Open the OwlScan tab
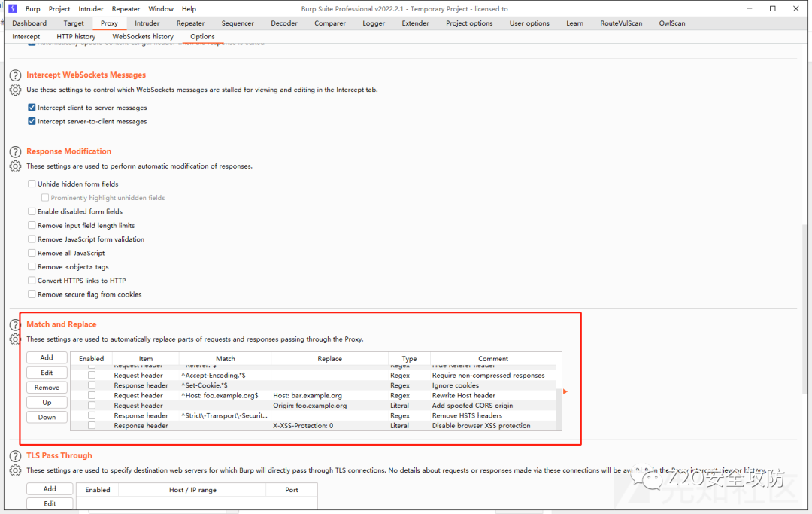Screen dimensions: 812x514 click(672, 23)
